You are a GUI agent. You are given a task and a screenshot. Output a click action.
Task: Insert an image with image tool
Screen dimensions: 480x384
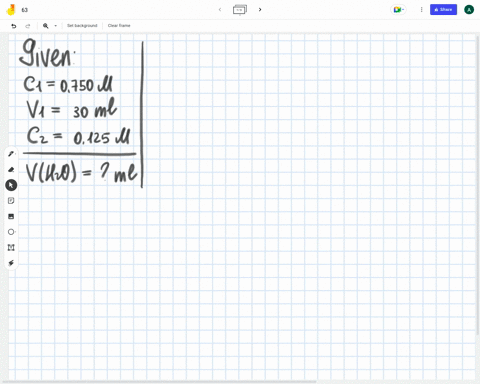[x=11, y=216]
